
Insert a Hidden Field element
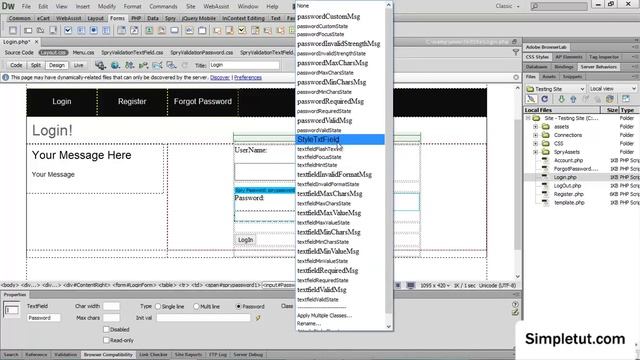(x=40, y=31)
